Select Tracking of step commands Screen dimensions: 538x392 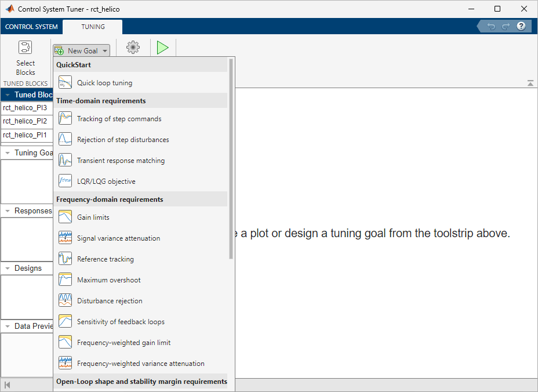tap(119, 119)
